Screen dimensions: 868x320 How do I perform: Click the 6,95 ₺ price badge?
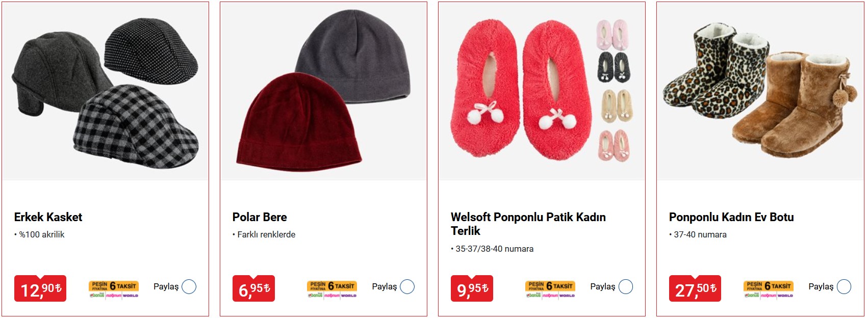pyautogui.click(x=253, y=289)
